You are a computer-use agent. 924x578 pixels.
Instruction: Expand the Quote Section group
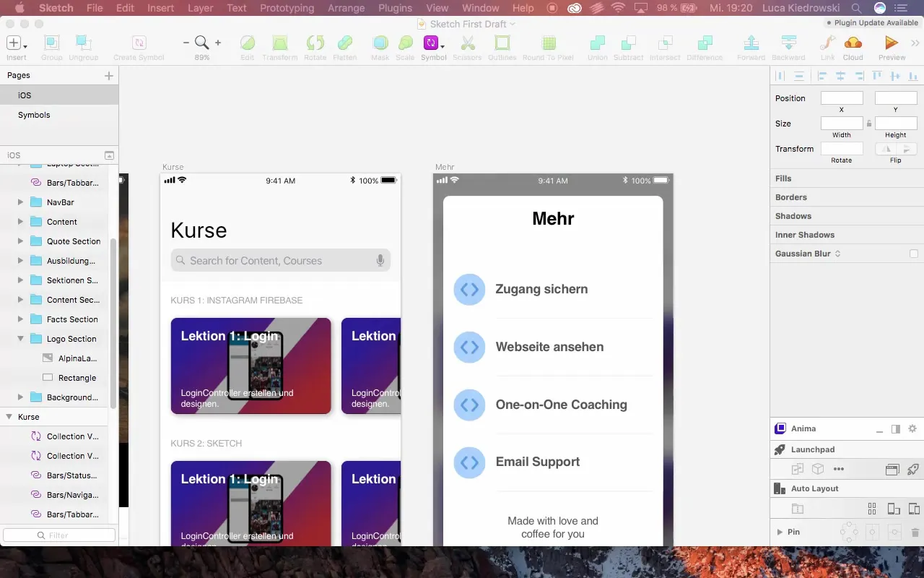20,241
